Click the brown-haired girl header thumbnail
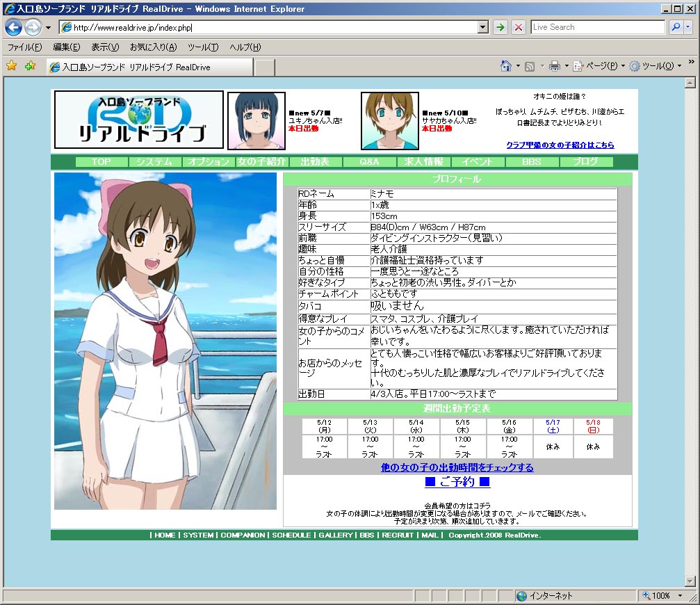Viewport: 700px width, 605px height. (x=390, y=121)
